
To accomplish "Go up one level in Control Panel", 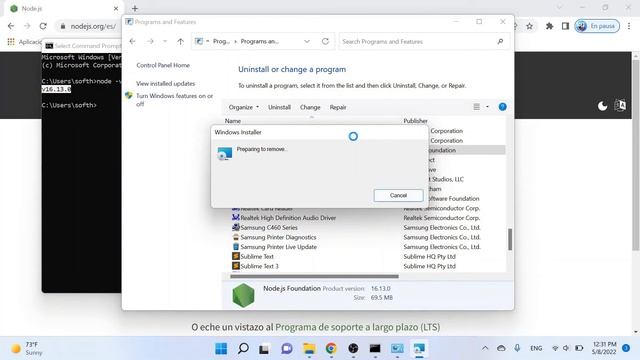I will [x=180, y=42].
